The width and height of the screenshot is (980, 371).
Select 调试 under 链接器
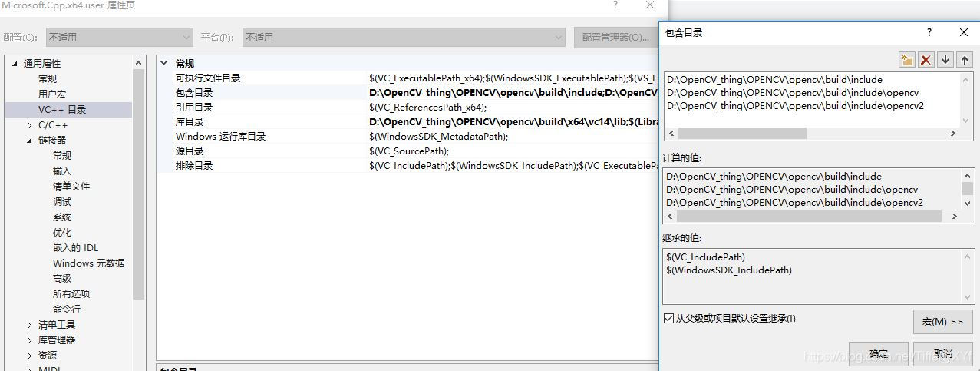pyautogui.click(x=62, y=202)
